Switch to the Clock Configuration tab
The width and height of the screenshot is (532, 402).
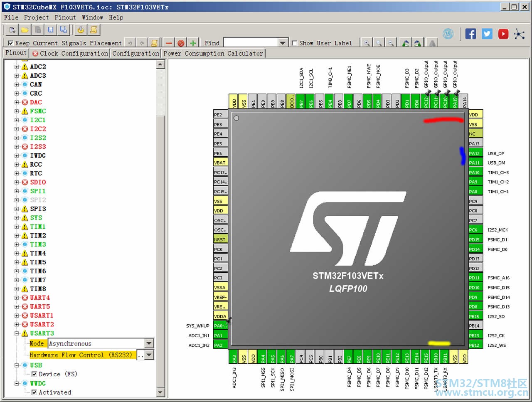pyautogui.click(x=70, y=53)
